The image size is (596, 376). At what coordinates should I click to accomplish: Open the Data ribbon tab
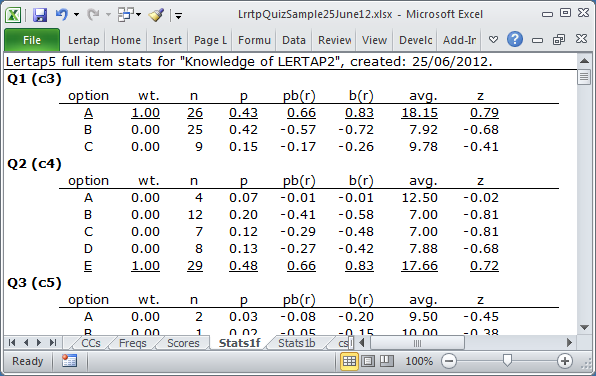pyautogui.click(x=293, y=40)
